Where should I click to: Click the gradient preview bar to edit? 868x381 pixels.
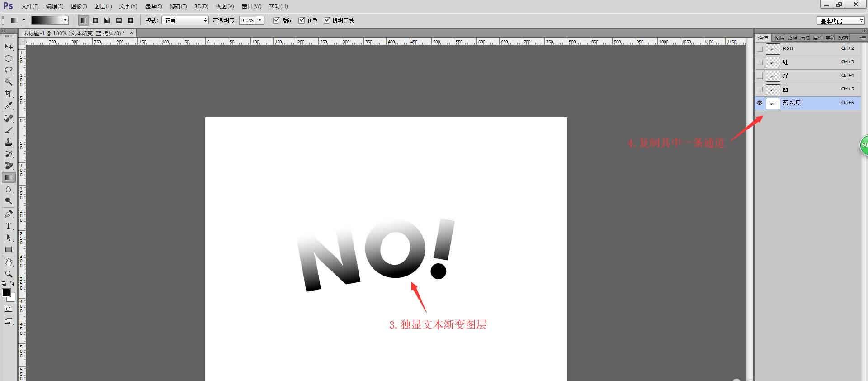tap(47, 20)
